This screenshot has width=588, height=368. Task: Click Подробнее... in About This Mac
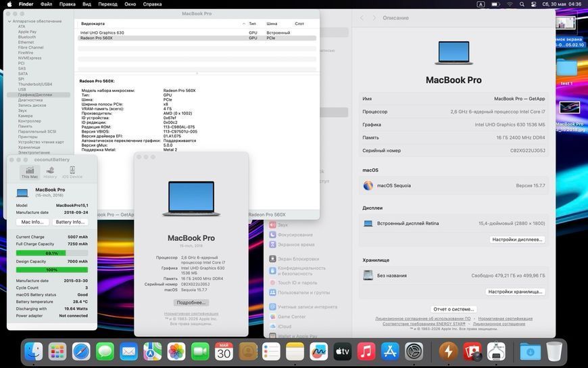coord(191,302)
